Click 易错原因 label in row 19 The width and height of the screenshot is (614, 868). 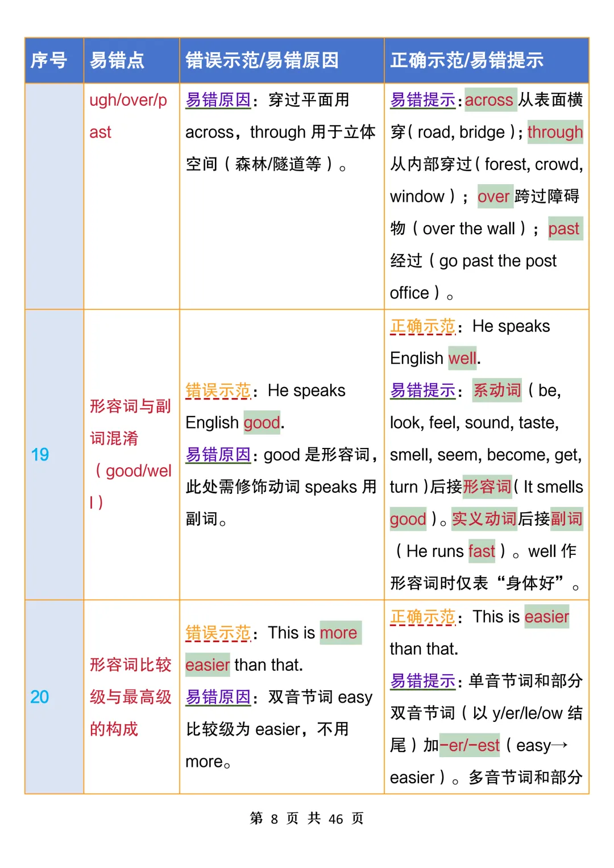218,455
